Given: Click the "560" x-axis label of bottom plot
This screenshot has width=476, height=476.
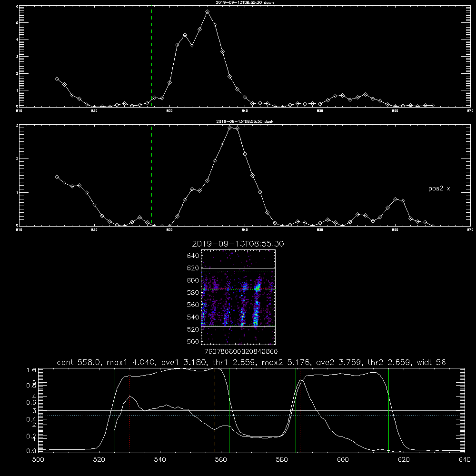Looking at the screenshot, I should [221, 460].
